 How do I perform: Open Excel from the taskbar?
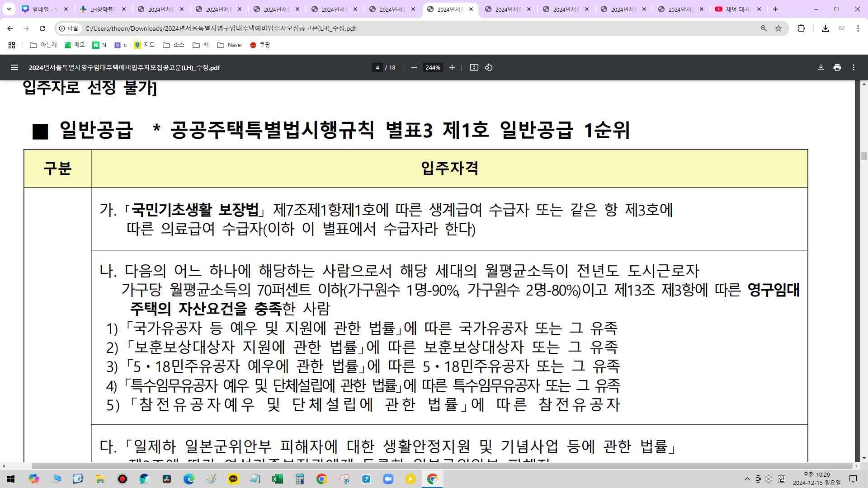click(x=277, y=479)
